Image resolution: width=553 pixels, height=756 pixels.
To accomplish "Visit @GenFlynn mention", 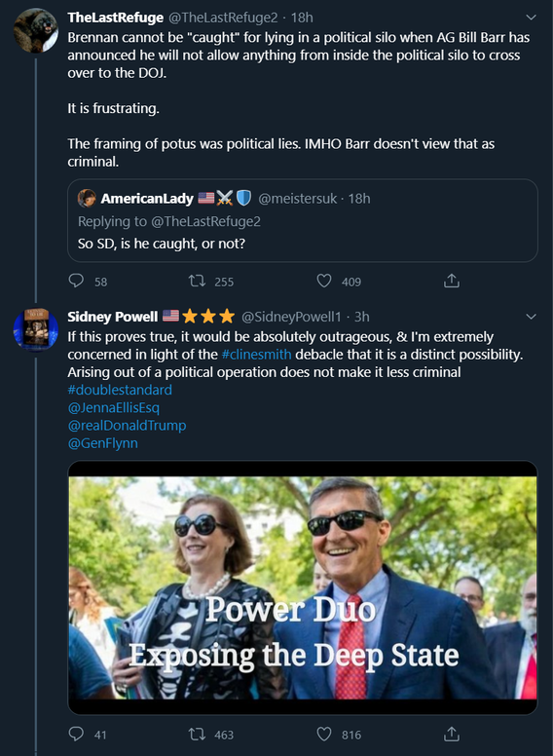I will (103, 443).
